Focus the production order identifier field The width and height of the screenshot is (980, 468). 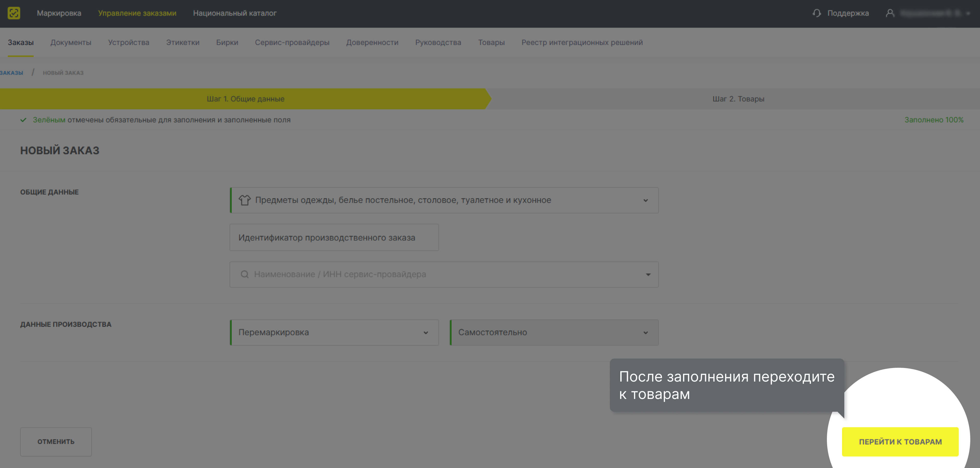click(x=334, y=237)
